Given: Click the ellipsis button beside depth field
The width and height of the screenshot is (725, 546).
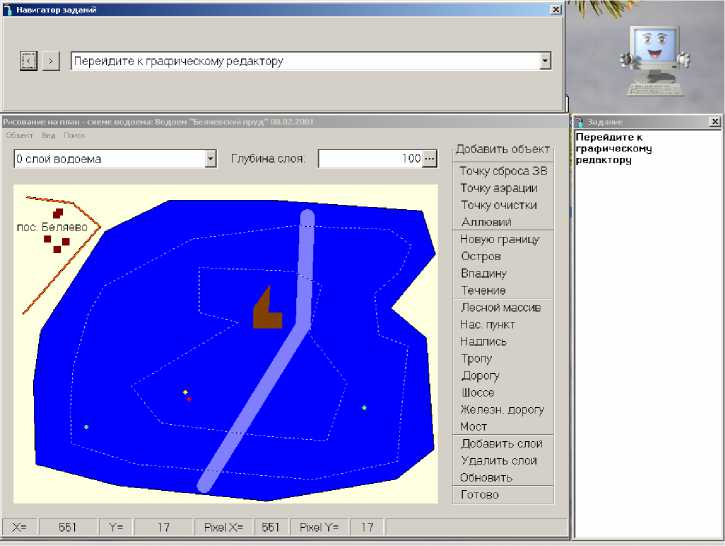Looking at the screenshot, I should tap(430, 158).
